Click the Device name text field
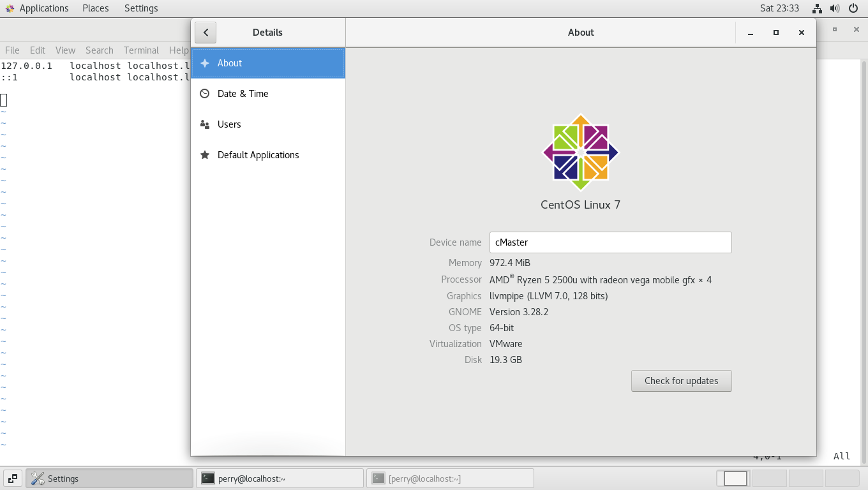 click(x=610, y=242)
